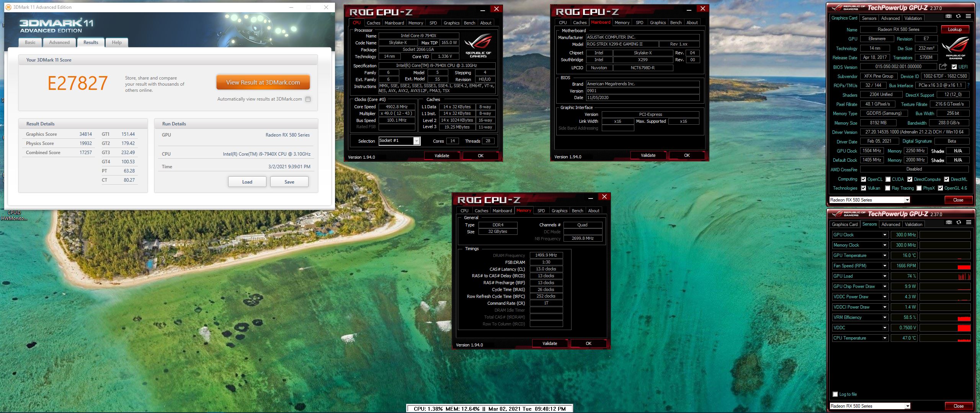Image resolution: width=980 pixels, height=413 pixels.
Task: Expand the VRM Efficiency sensor dropdown
Action: point(885,317)
